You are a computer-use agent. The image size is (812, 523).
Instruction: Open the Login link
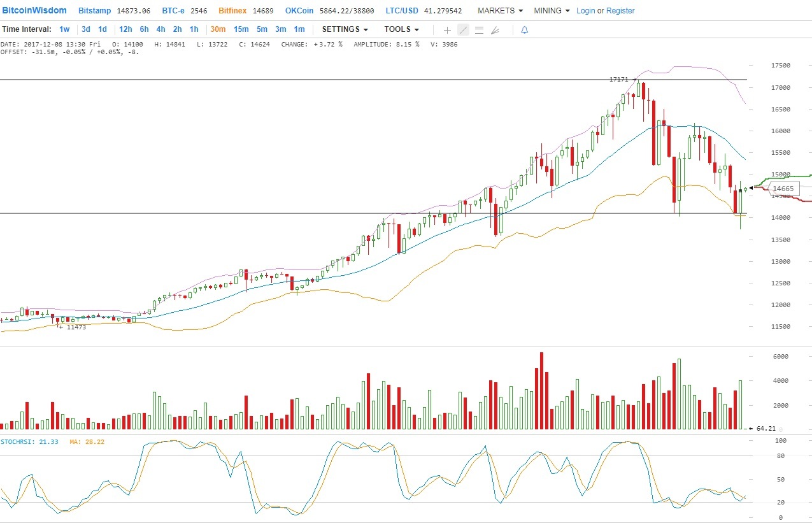pyautogui.click(x=585, y=11)
